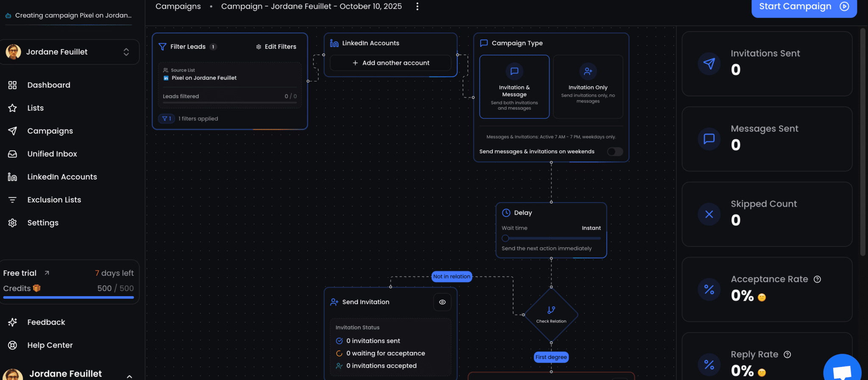Click the Acceptance Rate help question icon
This screenshot has width=868, height=380.
point(817,279)
